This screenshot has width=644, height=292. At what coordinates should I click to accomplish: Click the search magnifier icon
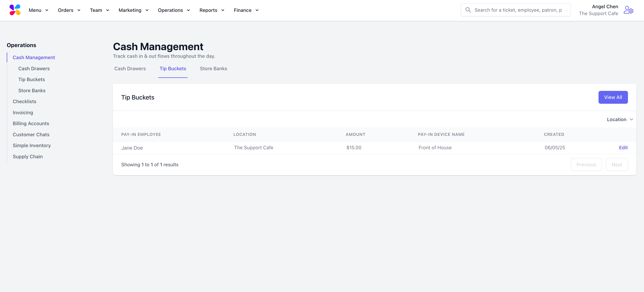tap(468, 10)
